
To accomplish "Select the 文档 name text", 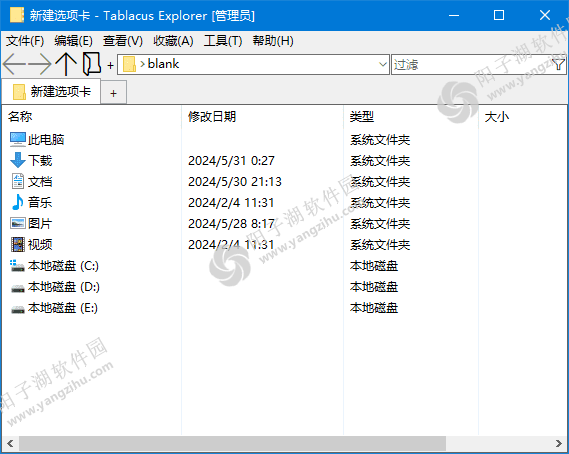I will tap(40, 181).
